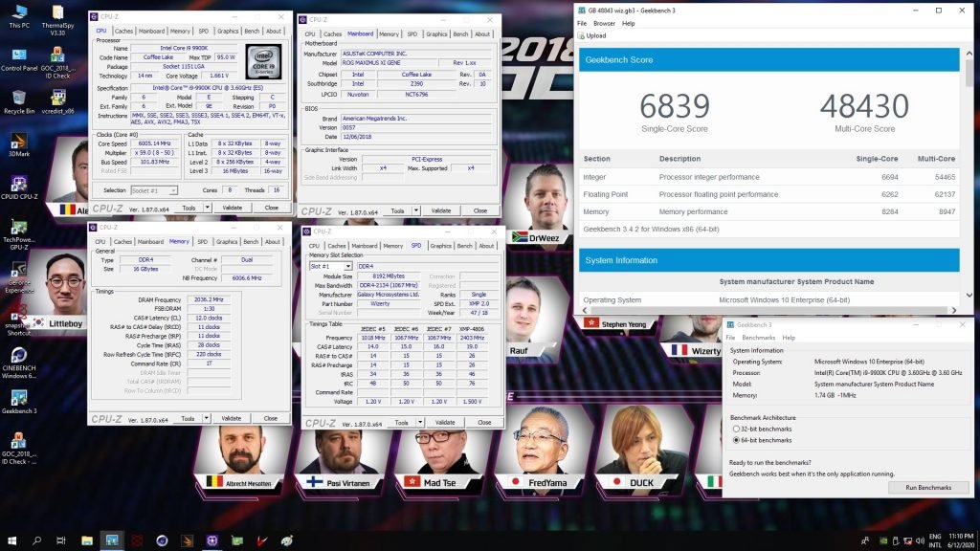The image size is (980, 551).
Task: Open GeForce Experience desktop shortcut
Action: point(19,277)
